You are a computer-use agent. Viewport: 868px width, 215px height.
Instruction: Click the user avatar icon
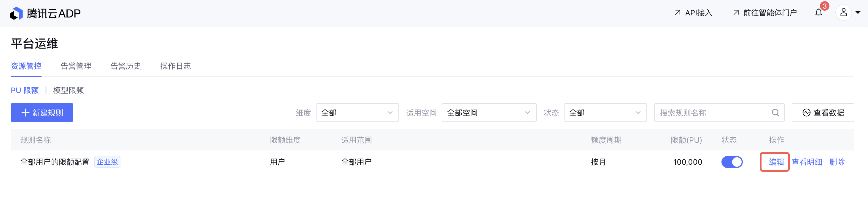click(843, 12)
